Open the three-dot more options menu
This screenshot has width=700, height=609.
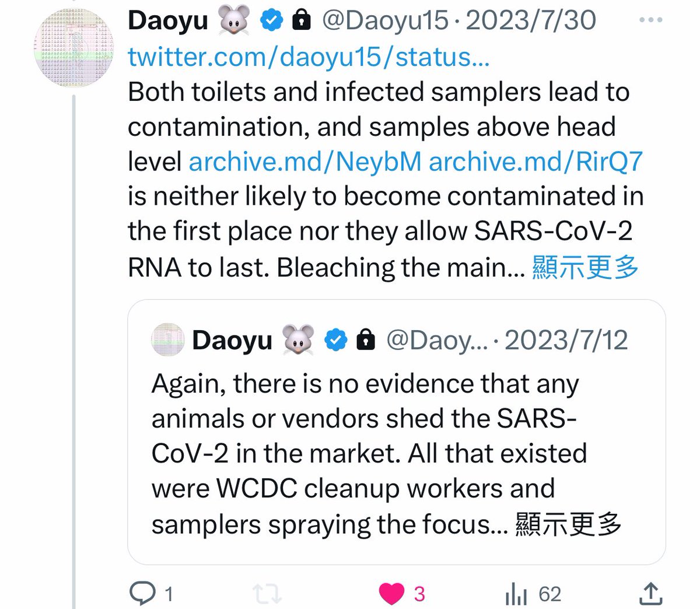pos(651,20)
